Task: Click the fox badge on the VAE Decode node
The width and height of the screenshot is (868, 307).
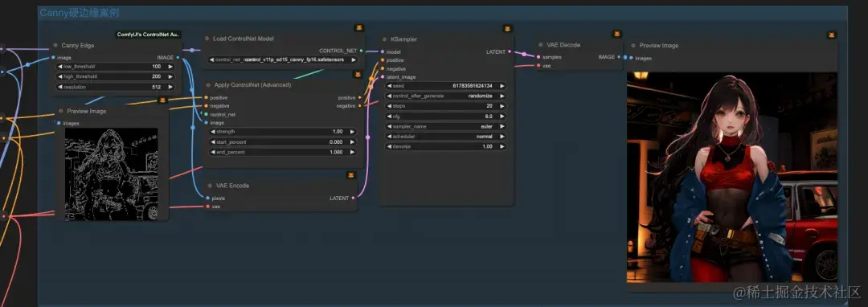Action: pos(617,34)
